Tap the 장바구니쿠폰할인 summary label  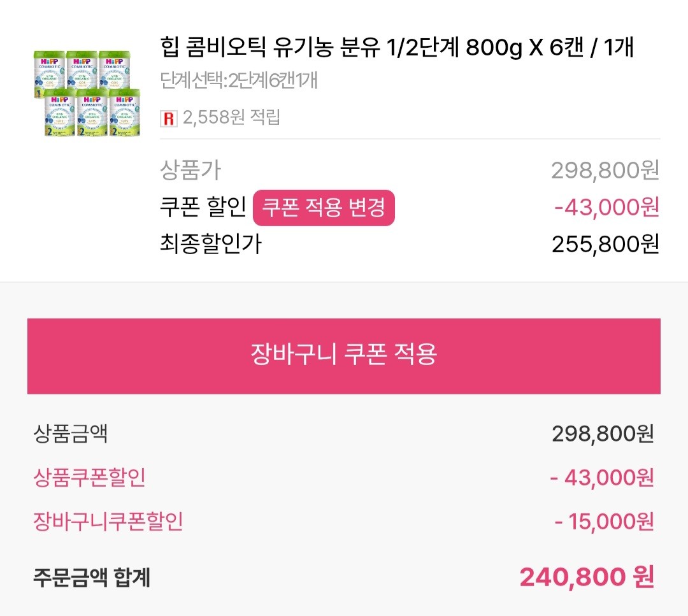108,522
